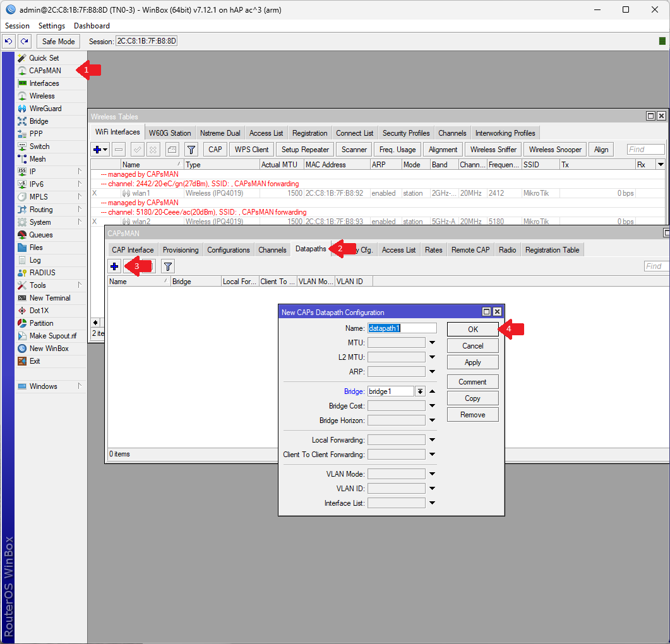
Task: Click the Name input field in the datapath dialog
Action: pos(402,328)
